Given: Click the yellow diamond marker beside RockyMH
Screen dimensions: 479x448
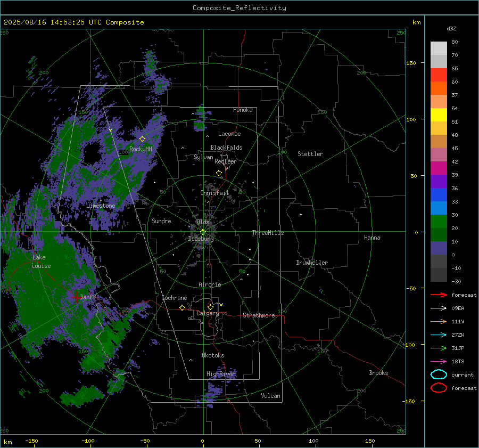Looking at the screenshot, I should (x=142, y=139).
